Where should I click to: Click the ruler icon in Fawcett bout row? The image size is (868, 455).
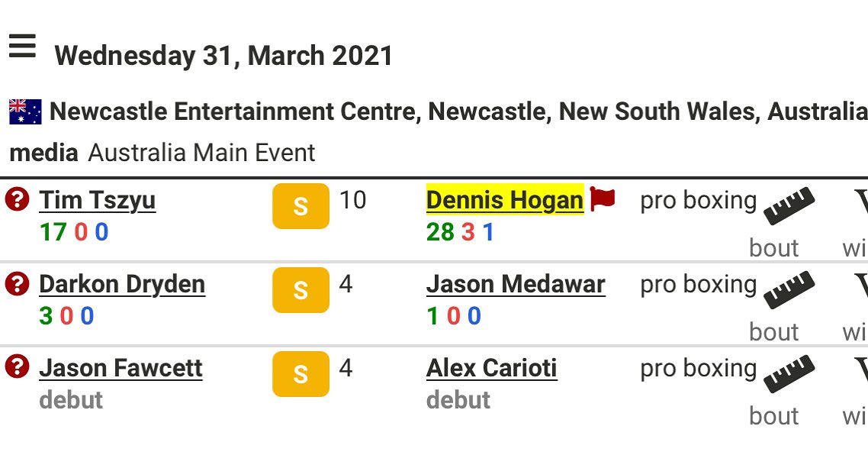789,373
